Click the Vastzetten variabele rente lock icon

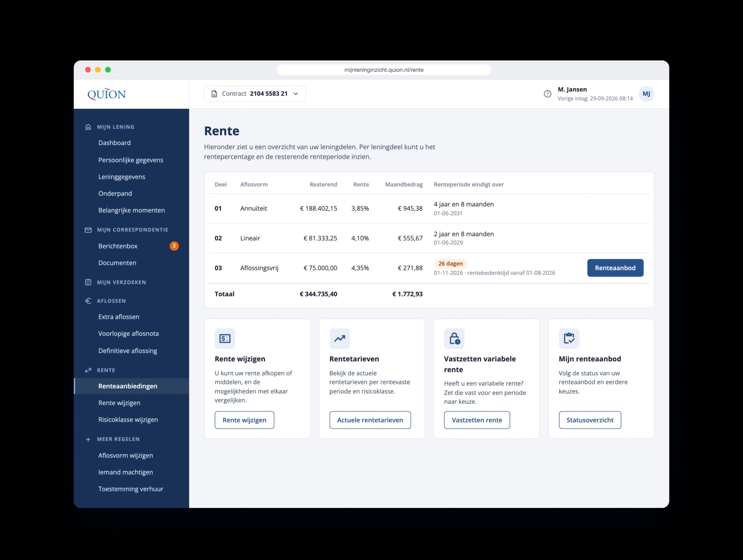click(454, 338)
